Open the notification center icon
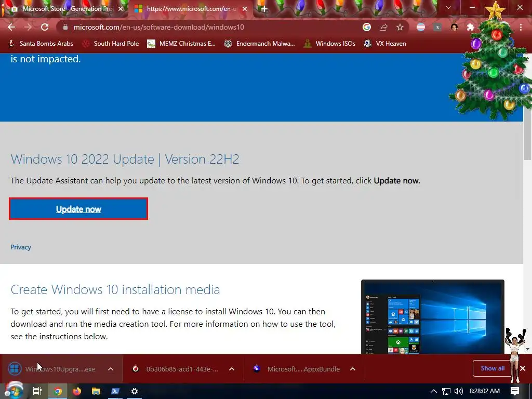This screenshot has height=399, width=532. [515, 391]
